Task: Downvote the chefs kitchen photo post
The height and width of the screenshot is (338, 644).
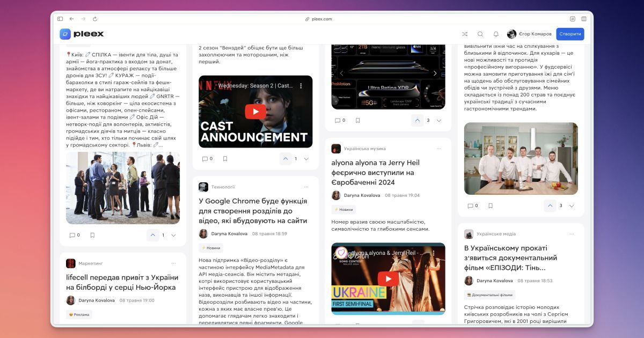Action: pos(572,205)
